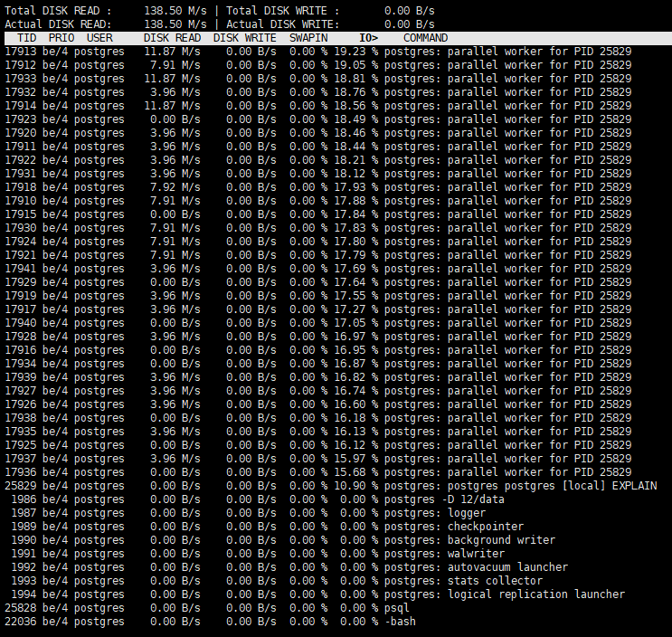This screenshot has height=637, width=672.
Task: Select TID 17913 in process list
Action: click(21, 52)
